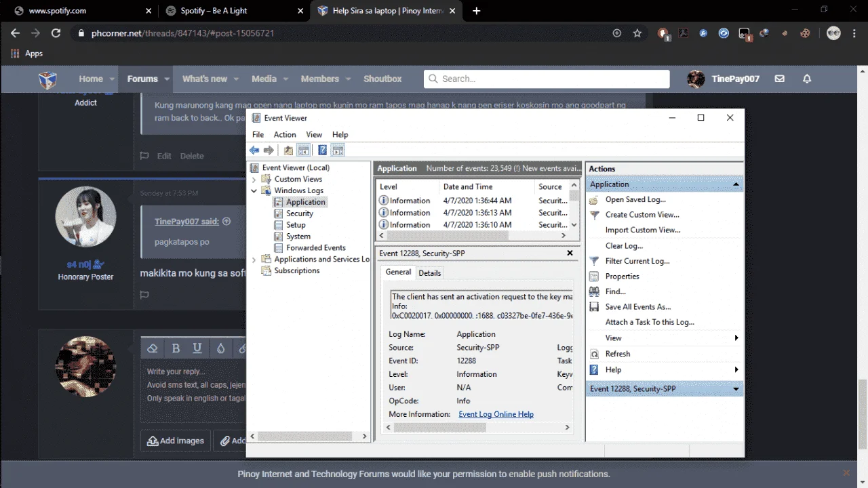Select the event logged at 1:36:13 AM
Screen dimensions: 868x488
tap(474, 213)
